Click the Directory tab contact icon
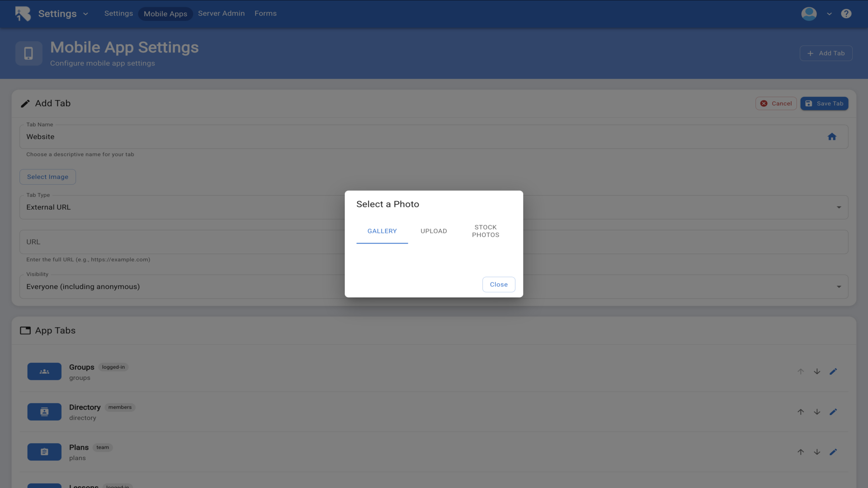 44,412
